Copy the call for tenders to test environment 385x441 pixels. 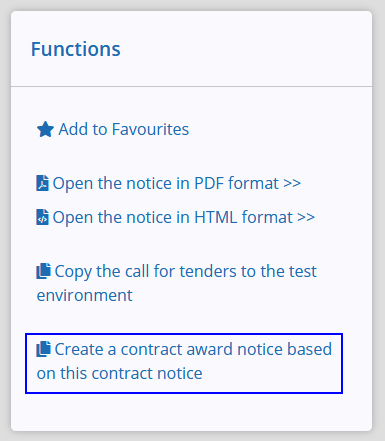[177, 283]
